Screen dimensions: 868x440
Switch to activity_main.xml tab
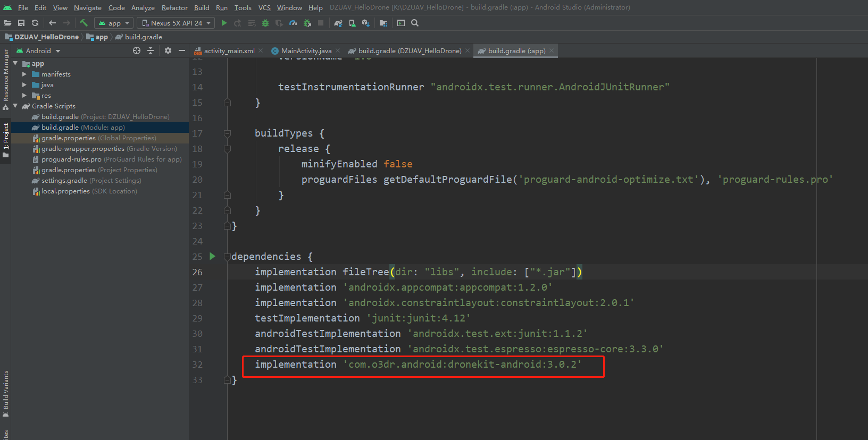(229, 50)
